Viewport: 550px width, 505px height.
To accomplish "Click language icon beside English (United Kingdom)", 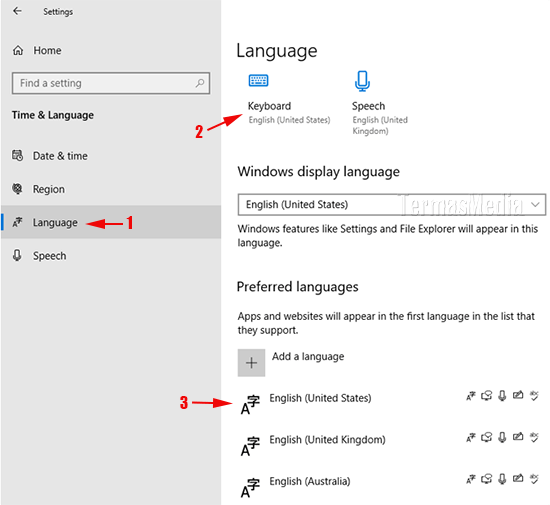I will 250,446.
